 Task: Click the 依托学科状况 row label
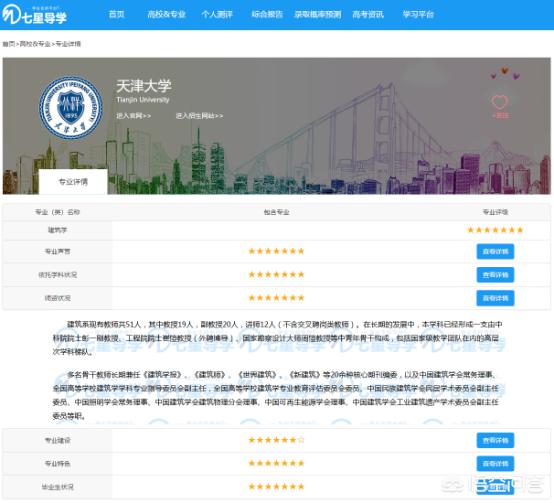click(x=57, y=275)
